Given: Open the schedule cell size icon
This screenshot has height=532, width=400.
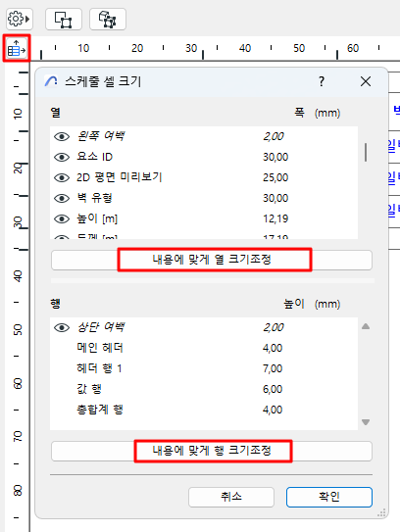Looking at the screenshot, I should (x=17, y=48).
